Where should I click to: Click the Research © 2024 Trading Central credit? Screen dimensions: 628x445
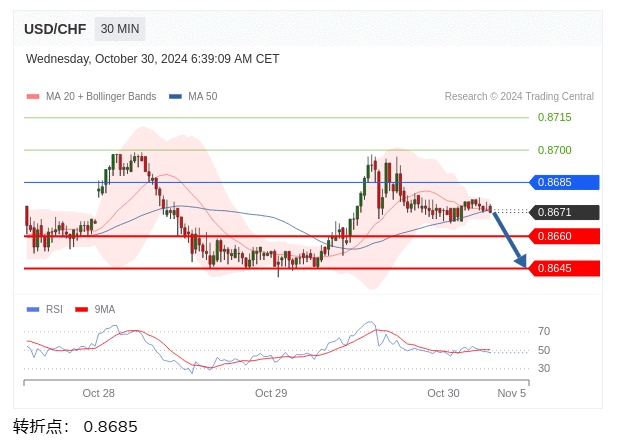click(519, 97)
